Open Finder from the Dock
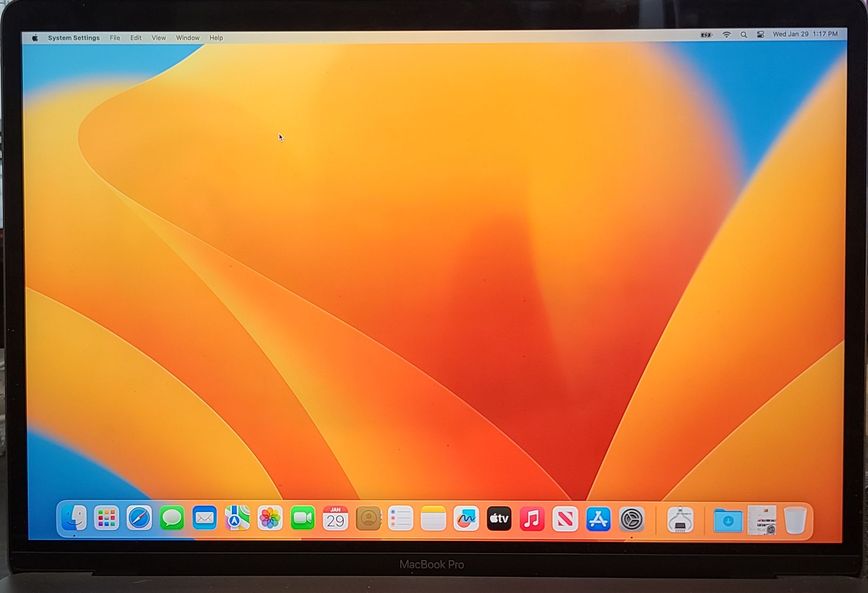The height and width of the screenshot is (593, 868). (x=74, y=518)
